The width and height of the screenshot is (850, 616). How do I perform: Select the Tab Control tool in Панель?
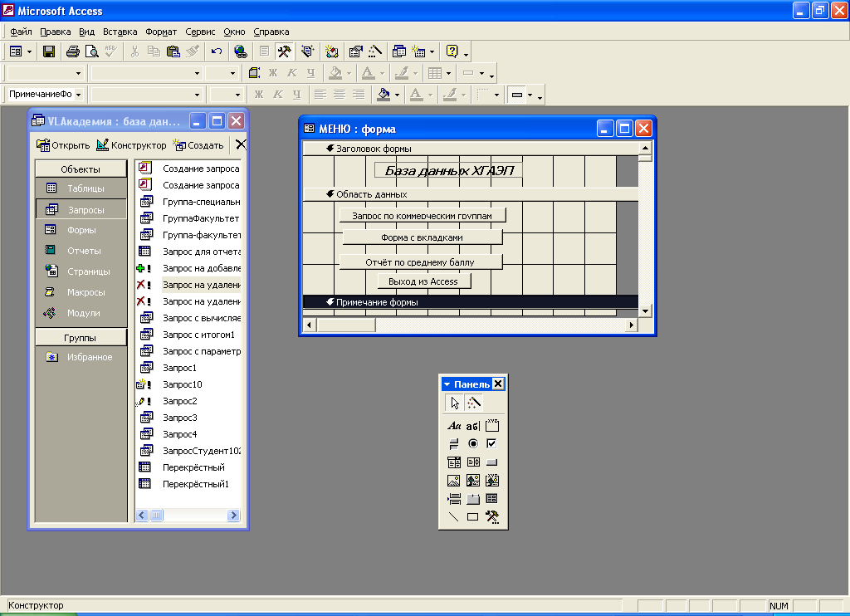click(472, 498)
